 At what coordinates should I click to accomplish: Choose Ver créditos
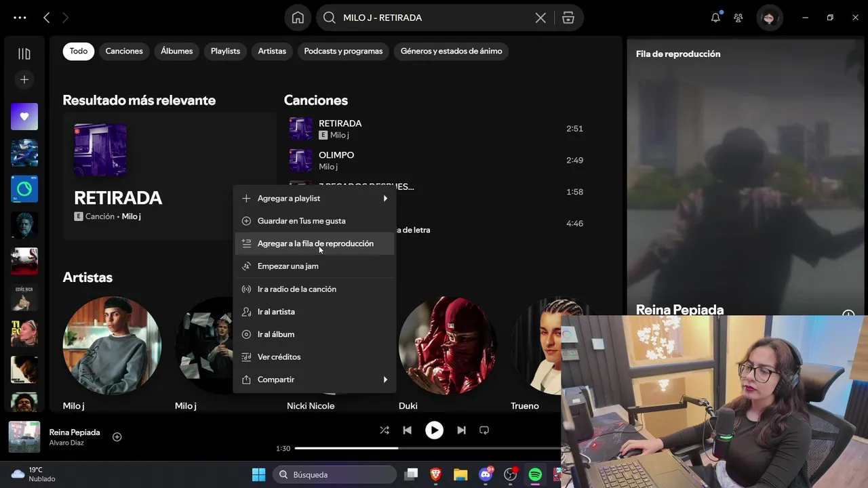click(315, 357)
